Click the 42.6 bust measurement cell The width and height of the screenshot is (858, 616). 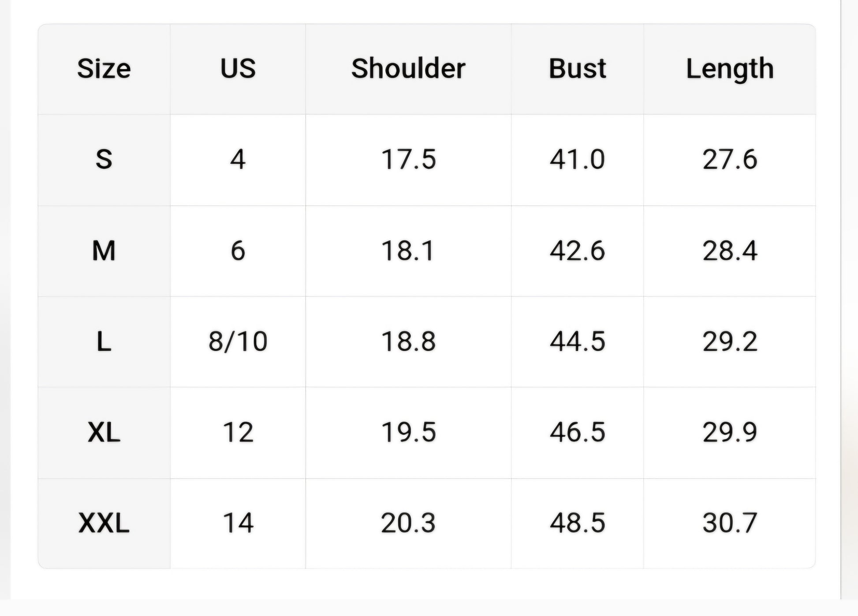[x=577, y=251]
